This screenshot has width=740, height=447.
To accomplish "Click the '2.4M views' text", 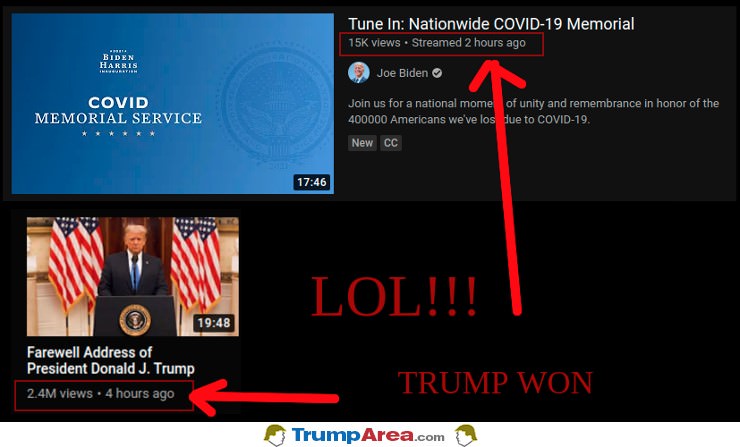I will coord(60,394).
